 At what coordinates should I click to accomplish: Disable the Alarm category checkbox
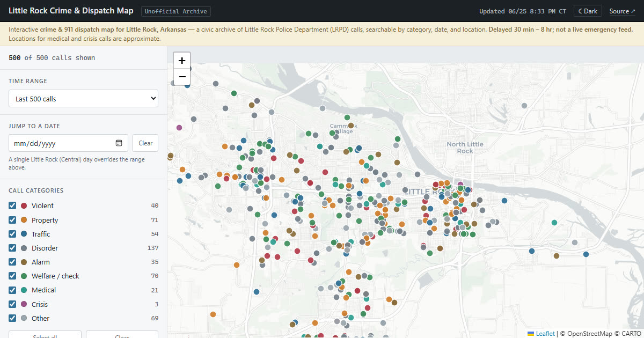(x=12, y=262)
